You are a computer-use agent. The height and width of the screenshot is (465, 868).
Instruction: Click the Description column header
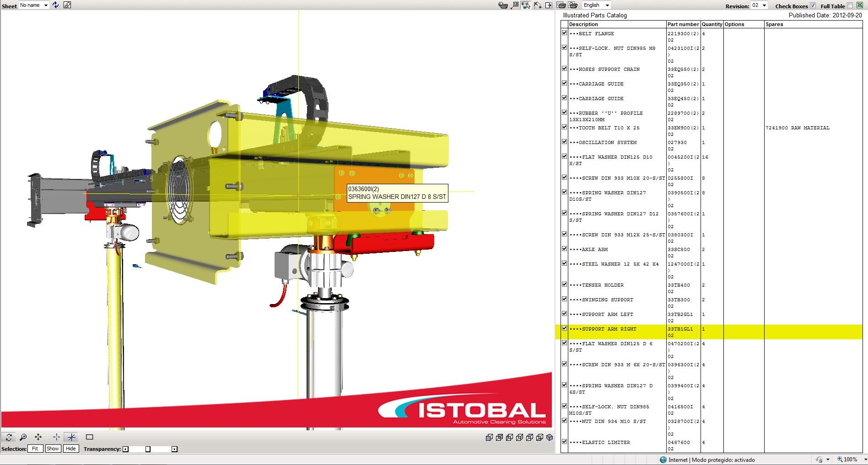pos(617,24)
